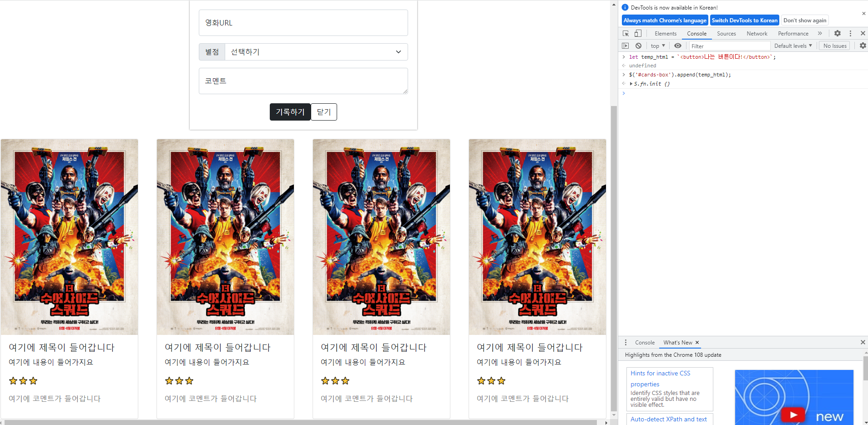
Task: Play the YouTube what's new video
Action: click(793, 415)
